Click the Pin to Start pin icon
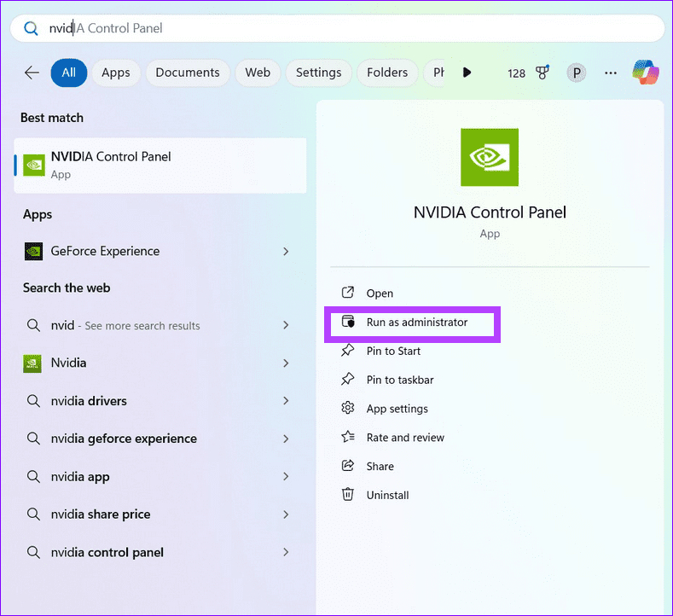The width and height of the screenshot is (673, 616). pyautogui.click(x=348, y=351)
